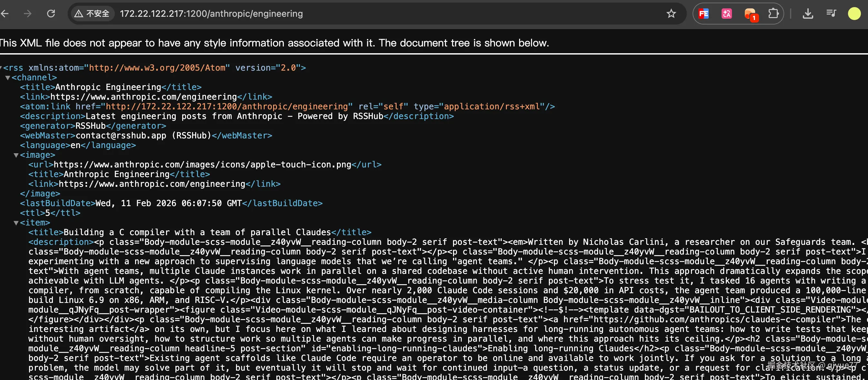Click the browser forward arrow
Screen dimensions: 868x380
[28, 14]
